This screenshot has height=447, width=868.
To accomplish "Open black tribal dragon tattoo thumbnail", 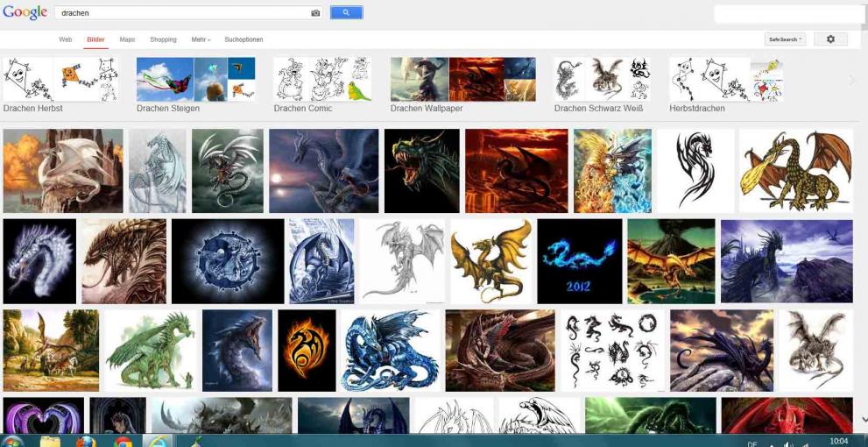I will [695, 171].
